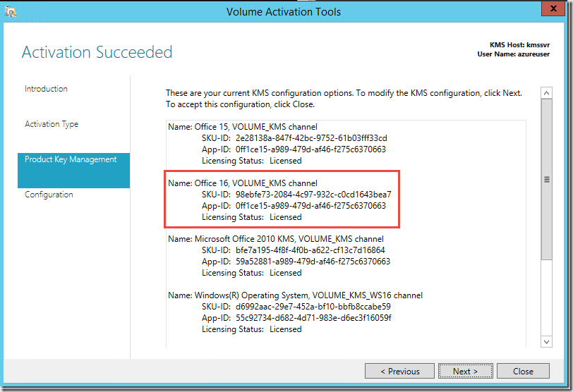Click the Close button at bottom right
Viewport: 573px width, 392px height.
523,371
